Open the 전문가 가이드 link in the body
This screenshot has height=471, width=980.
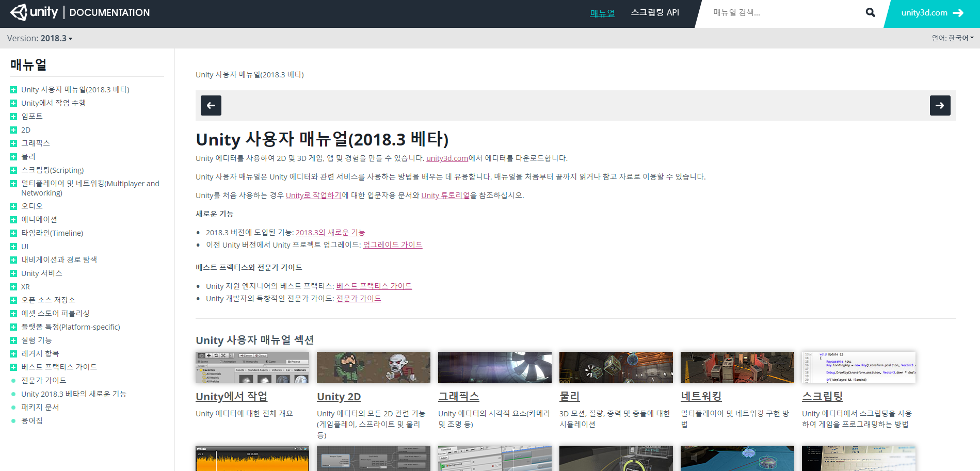[359, 299]
